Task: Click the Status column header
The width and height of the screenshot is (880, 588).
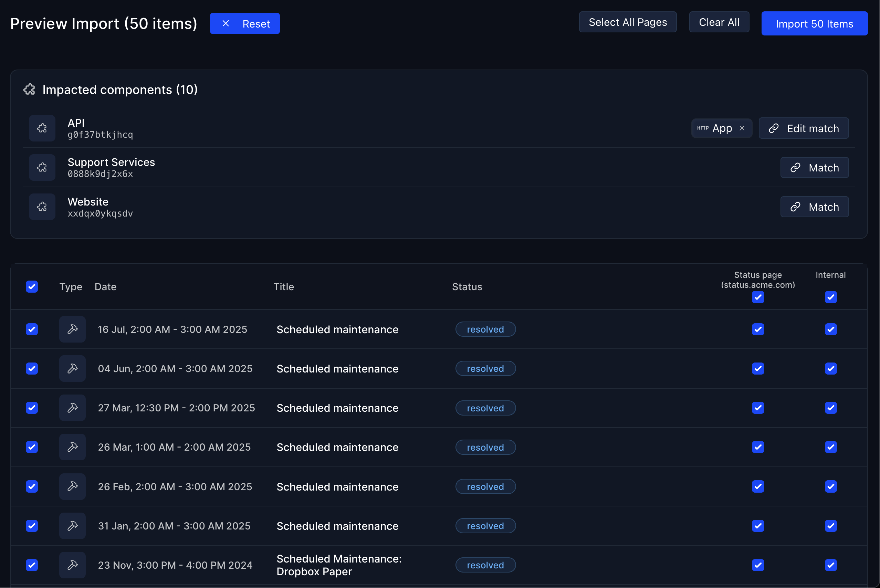Action: click(467, 286)
